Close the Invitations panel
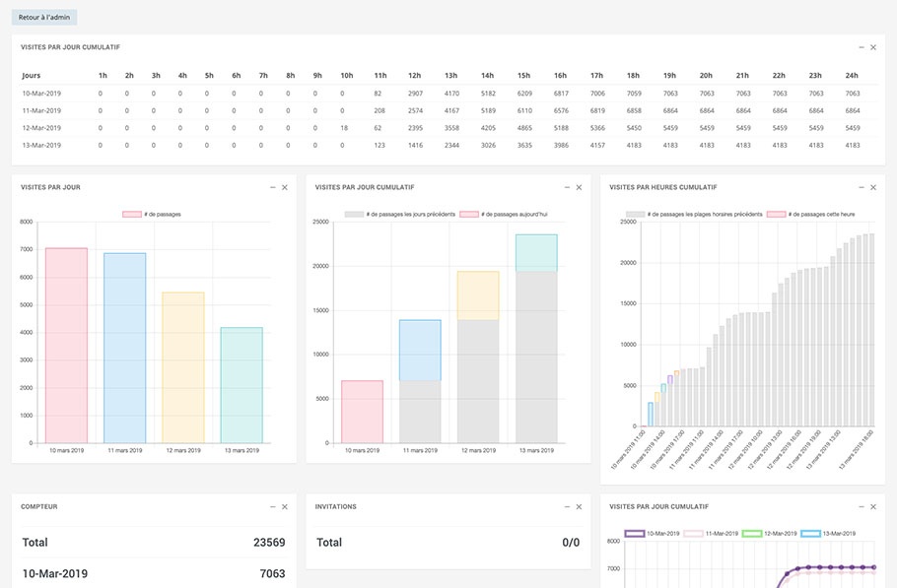The height and width of the screenshot is (588, 897). (579, 506)
